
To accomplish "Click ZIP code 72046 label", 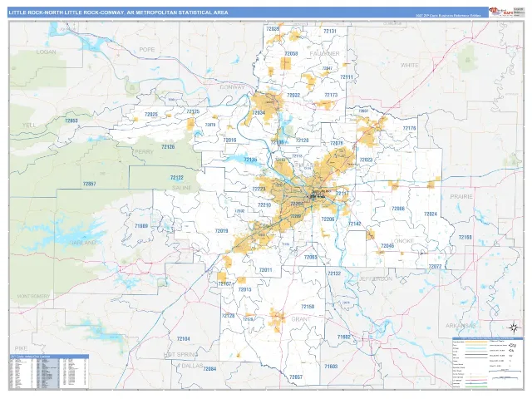I will click(x=387, y=246).
